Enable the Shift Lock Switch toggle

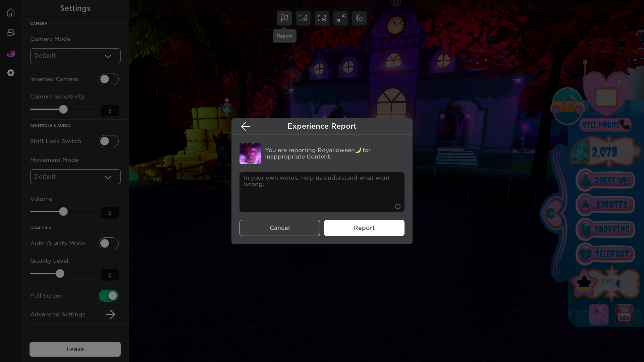tap(108, 141)
